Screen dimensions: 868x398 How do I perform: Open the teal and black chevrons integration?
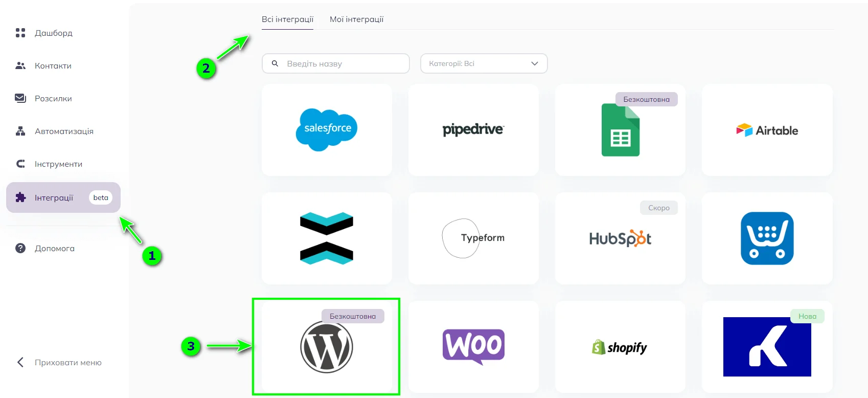(x=327, y=238)
